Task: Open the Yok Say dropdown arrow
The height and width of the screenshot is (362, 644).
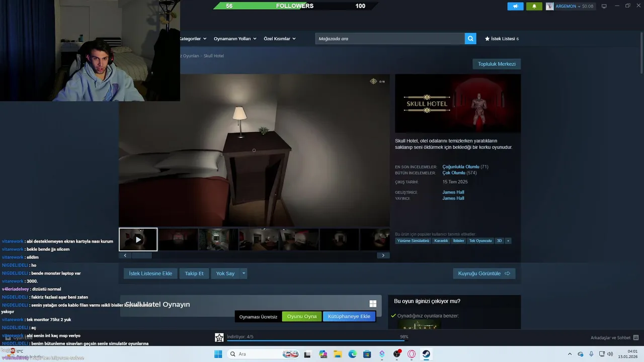Action: pos(244,274)
